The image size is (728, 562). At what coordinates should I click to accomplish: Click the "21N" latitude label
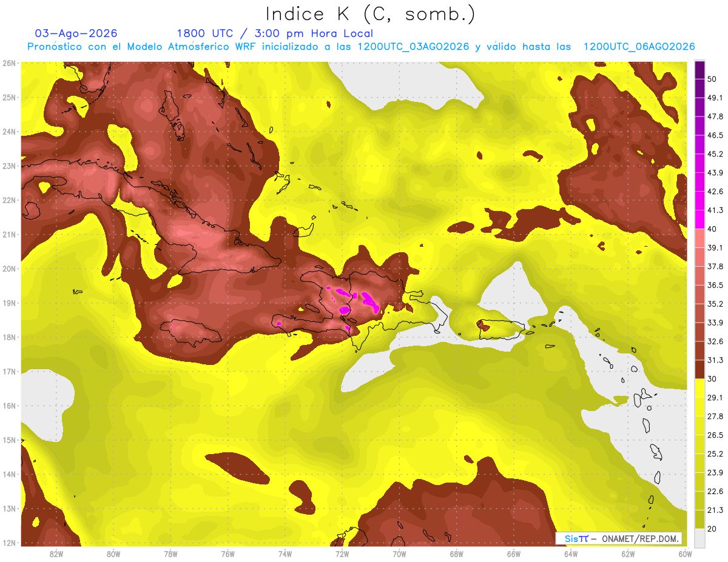click(8, 234)
